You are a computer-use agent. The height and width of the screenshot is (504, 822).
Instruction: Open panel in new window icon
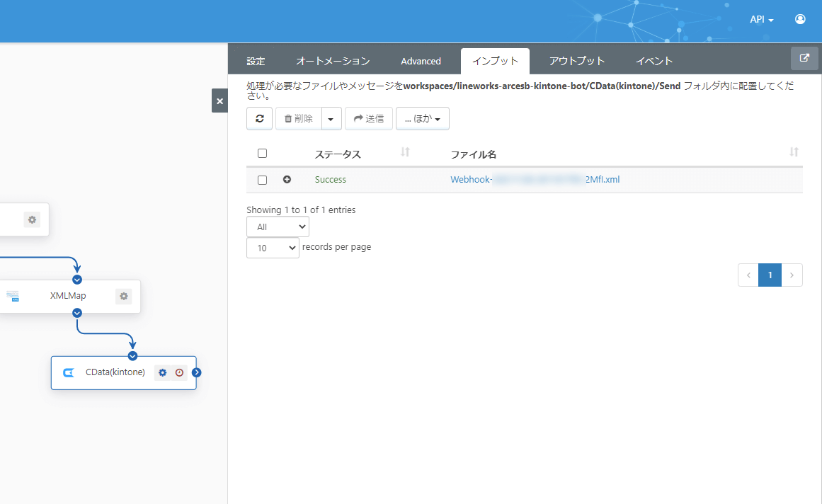[x=804, y=58]
